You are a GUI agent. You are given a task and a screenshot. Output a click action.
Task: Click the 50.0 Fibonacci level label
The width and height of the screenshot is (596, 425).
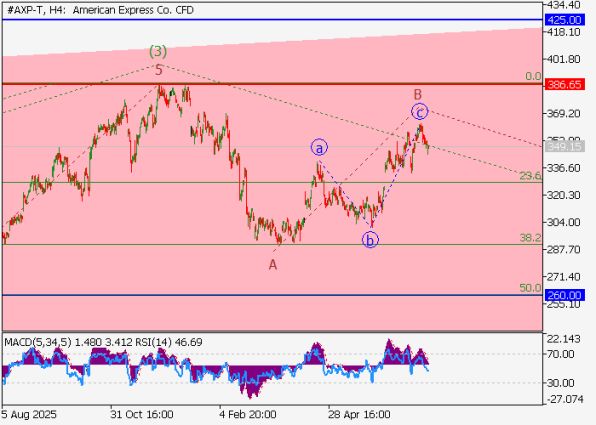pyautogui.click(x=530, y=288)
